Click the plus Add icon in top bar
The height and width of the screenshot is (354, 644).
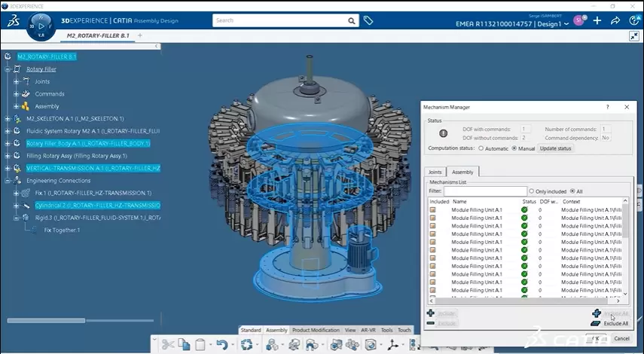pos(597,21)
